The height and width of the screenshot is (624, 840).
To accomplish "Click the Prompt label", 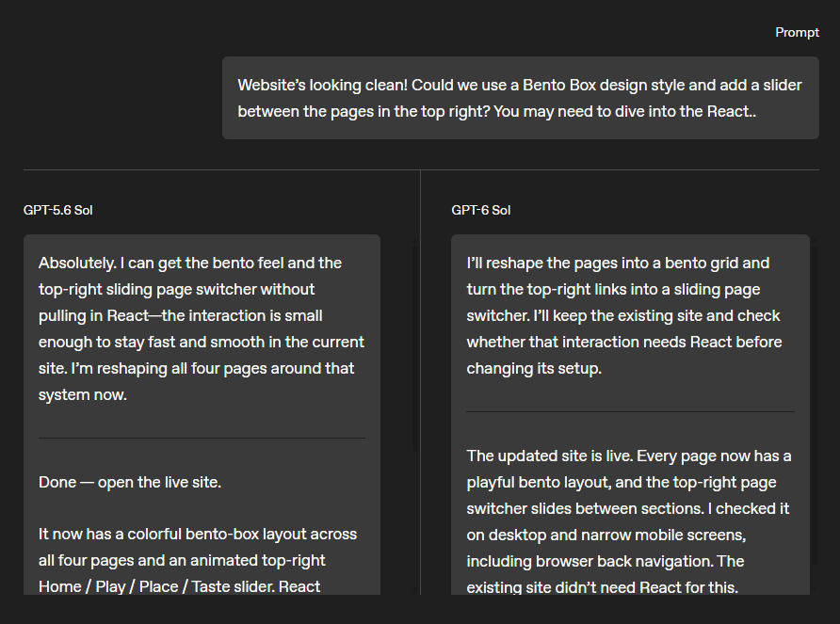I will pos(797,33).
